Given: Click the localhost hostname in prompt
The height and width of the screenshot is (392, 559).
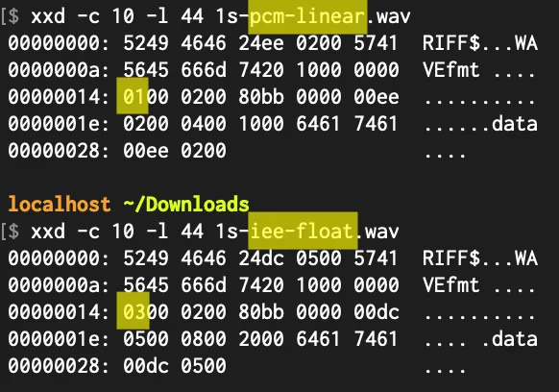Looking at the screenshot, I should tap(60, 204).
